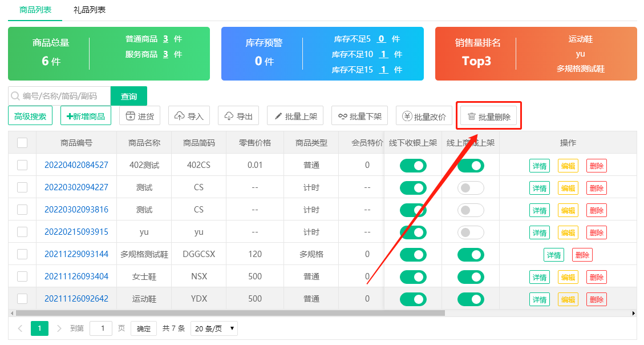
Task: Turn off 线上商城上架 for 运动鞋
Action: tap(471, 299)
